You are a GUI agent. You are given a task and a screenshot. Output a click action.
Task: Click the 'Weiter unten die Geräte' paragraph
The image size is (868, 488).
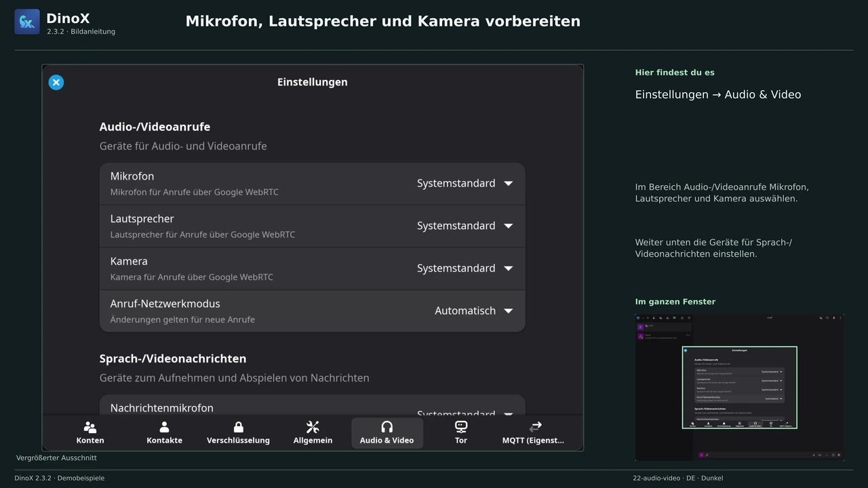714,248
